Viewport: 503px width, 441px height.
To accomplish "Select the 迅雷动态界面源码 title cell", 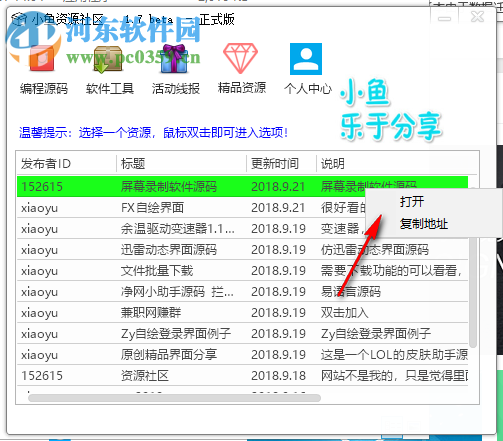I will [x=169, y=250].
